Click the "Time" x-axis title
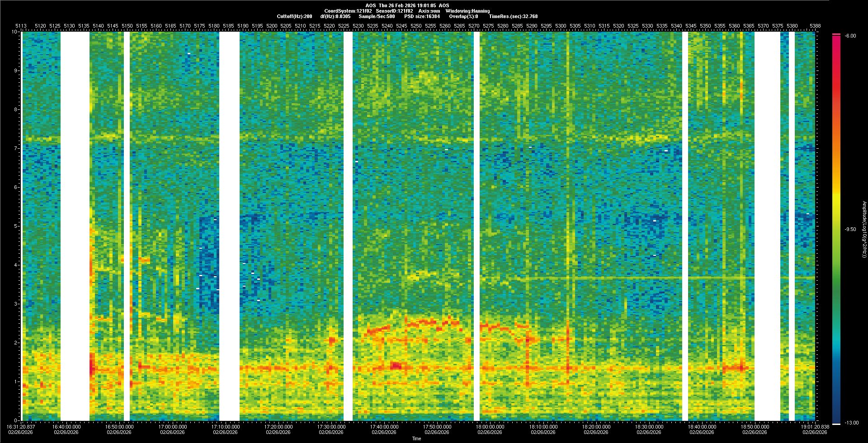The width and height of the screenshot is (868, 443). 416,438
